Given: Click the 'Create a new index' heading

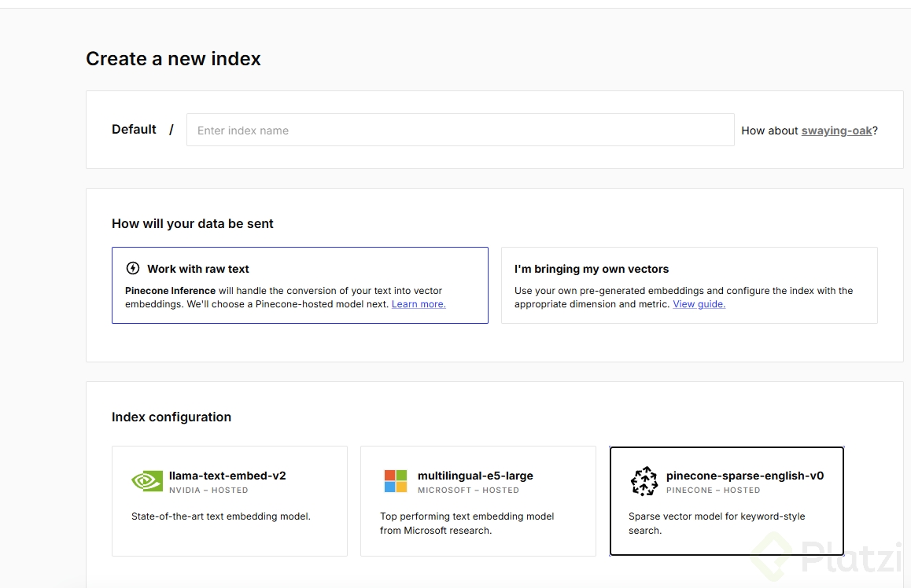Looking at the screenshot, I should pyautogui.click(x=173, y=59).
